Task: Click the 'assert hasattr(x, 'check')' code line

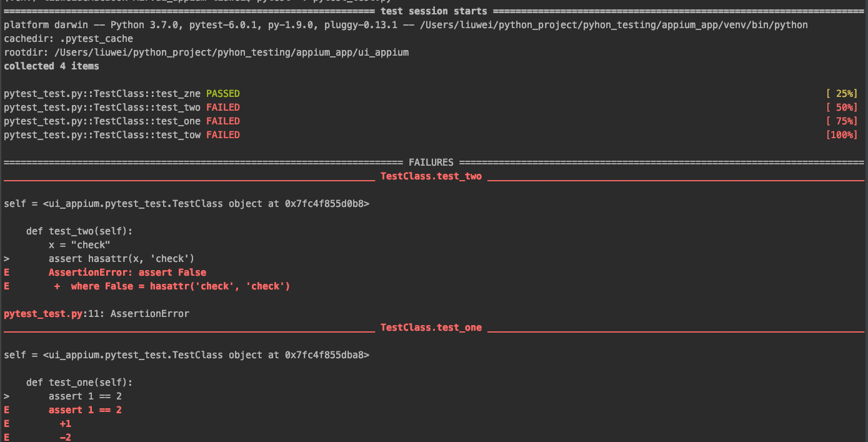Action: pyautogui.click(x=122, y=259)
